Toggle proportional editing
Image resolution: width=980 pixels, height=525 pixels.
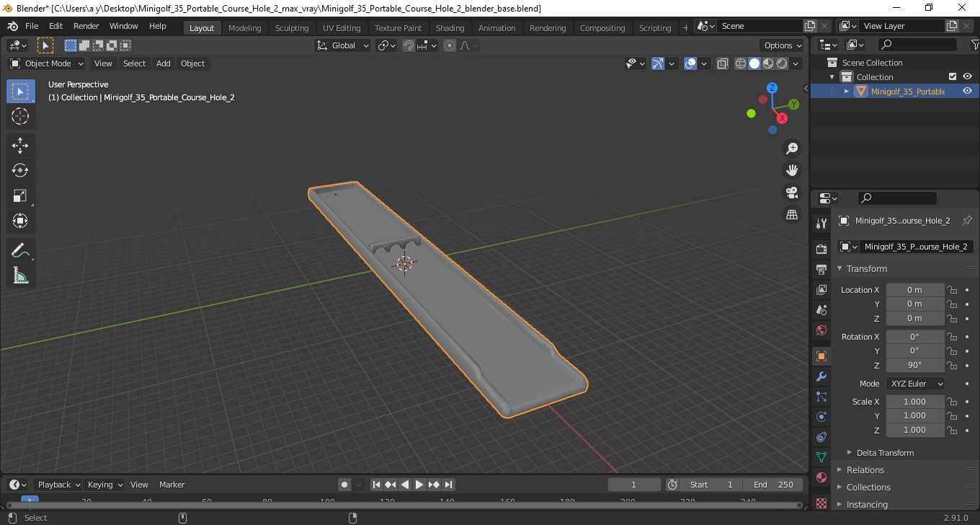[450, 45]
